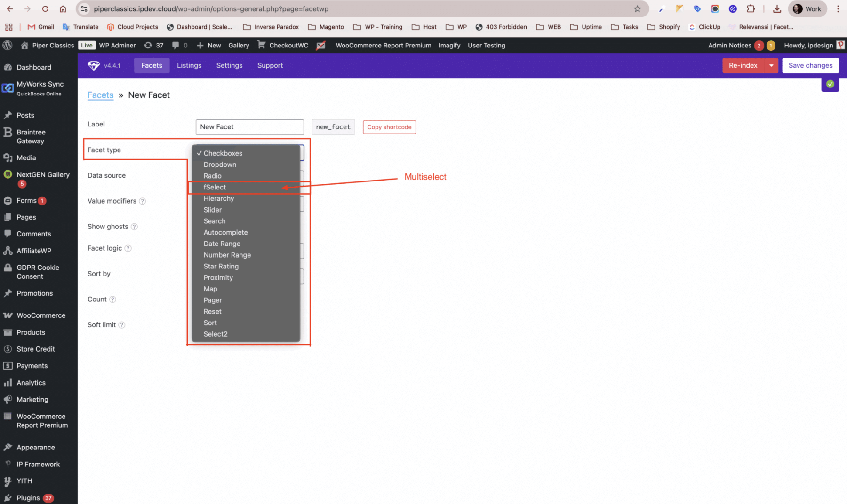The width and height of the screenshot is (847, 504).
Task: Click the Count help question icon
Action: (112, 299)
